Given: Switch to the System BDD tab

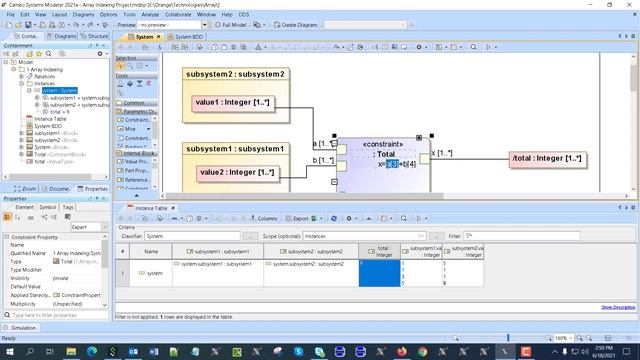Looking at the screenshot, I should [x=185, y=37].
